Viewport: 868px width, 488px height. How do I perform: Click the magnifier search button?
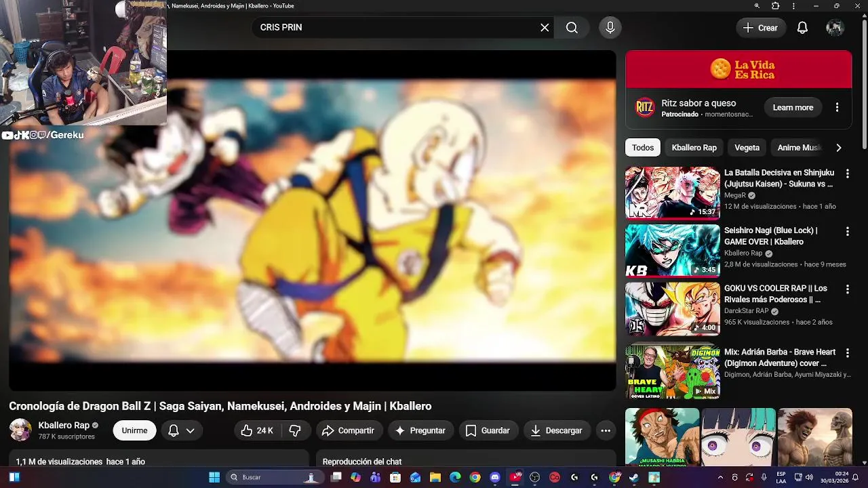(572, 27)
